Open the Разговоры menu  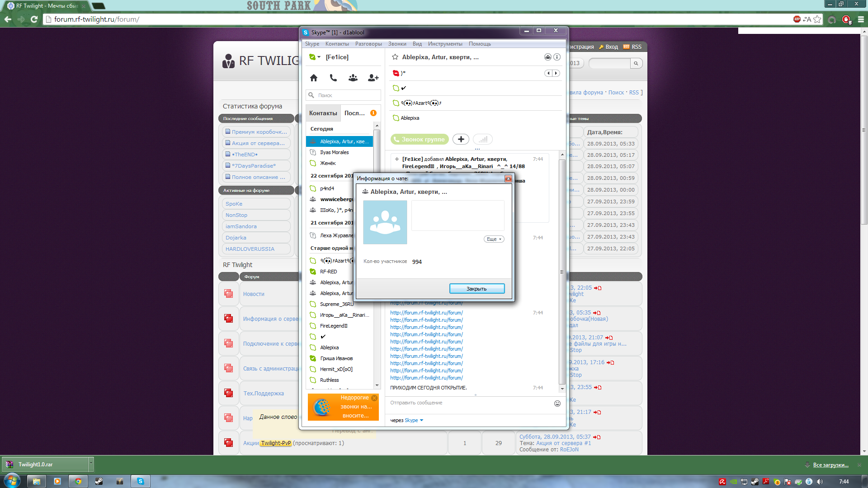pos(368,44)
